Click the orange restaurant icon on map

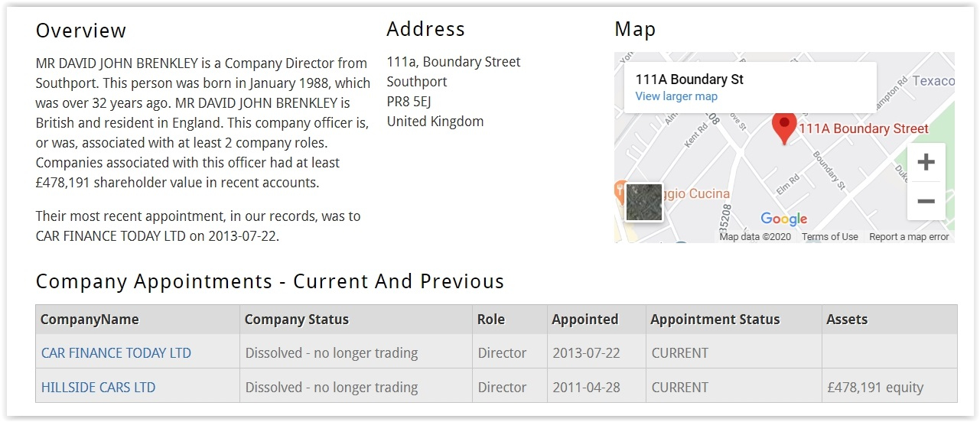(x=620, y=191)
